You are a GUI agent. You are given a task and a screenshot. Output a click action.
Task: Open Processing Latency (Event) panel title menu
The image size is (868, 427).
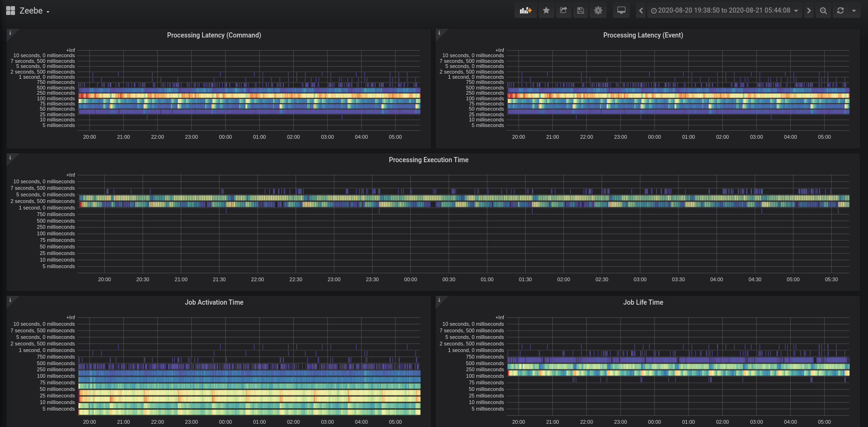[643, 35]
